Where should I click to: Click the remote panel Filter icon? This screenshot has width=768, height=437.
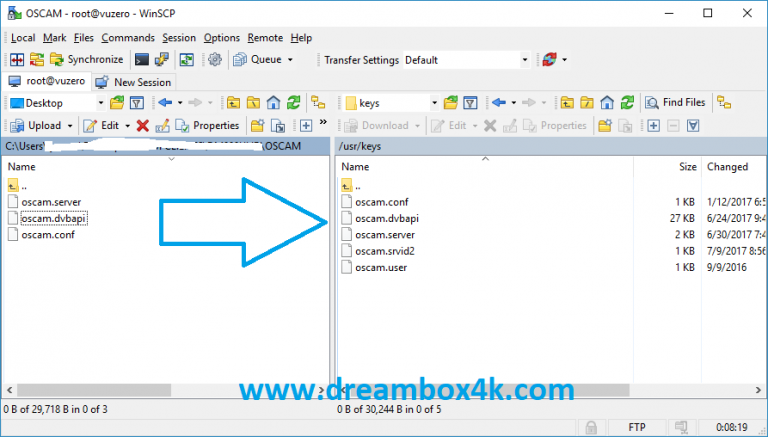[470, 103]
